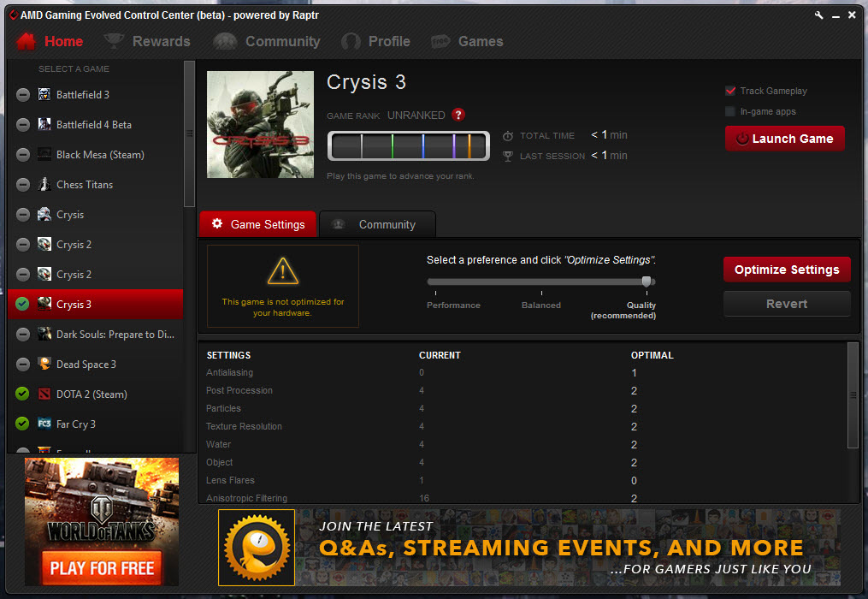Switch to the Community tab below game info
Screen dimensions: 868x599
coord(377,224)
